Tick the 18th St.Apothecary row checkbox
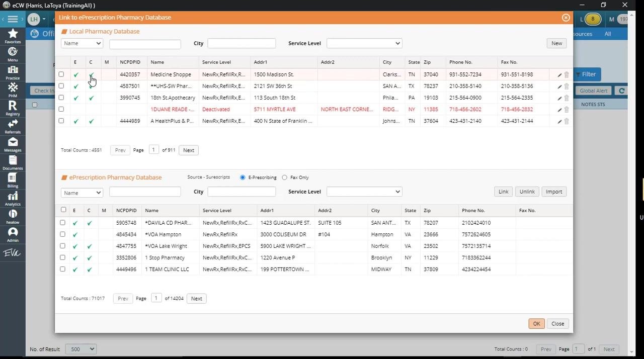This screenshot has width=644, height=359. 61,98
